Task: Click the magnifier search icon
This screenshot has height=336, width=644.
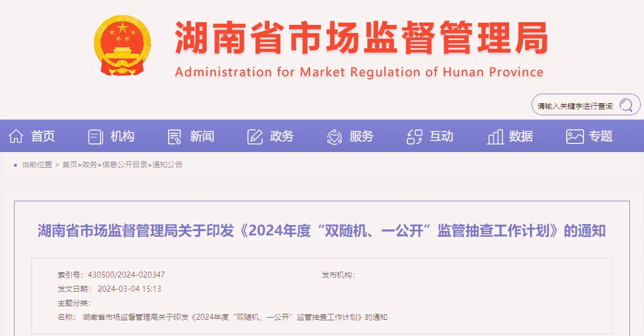Action: (626, 106)
